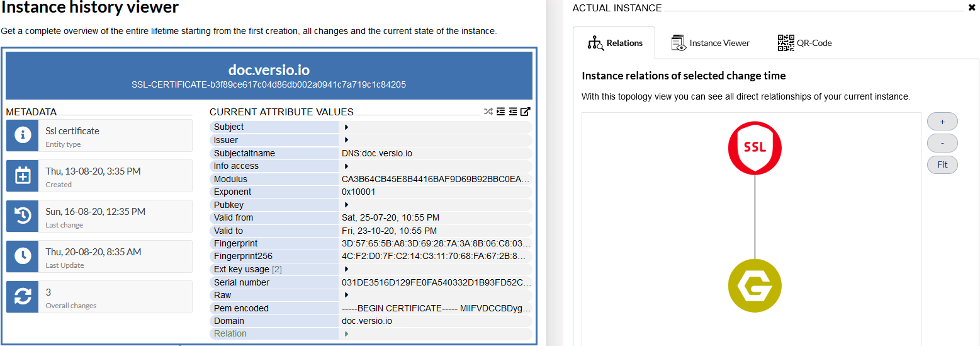Screen dimensions: 980x346
Task: Close the Actual Instance panel
Action: click(971, 8)
